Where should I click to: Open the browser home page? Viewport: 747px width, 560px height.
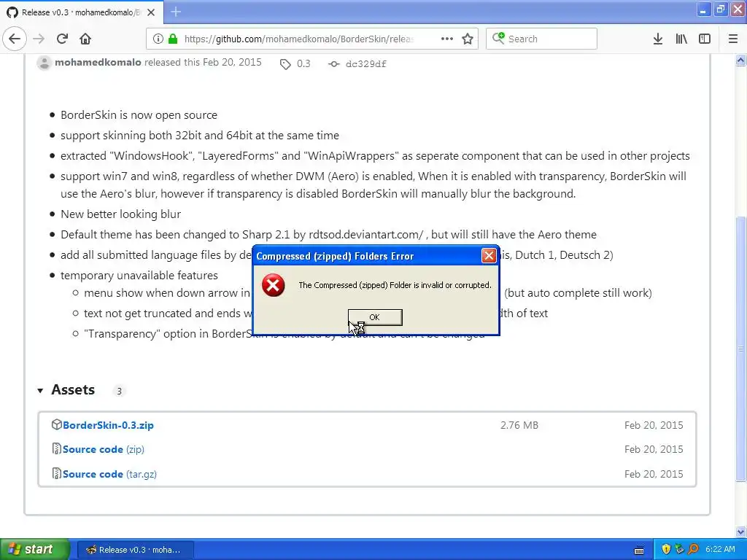(x=85, y=39)
